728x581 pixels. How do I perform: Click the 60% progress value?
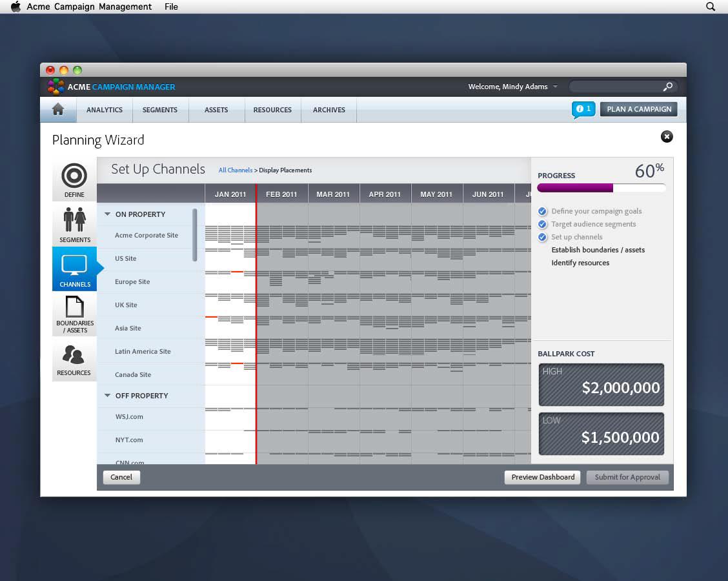[649, 170]
